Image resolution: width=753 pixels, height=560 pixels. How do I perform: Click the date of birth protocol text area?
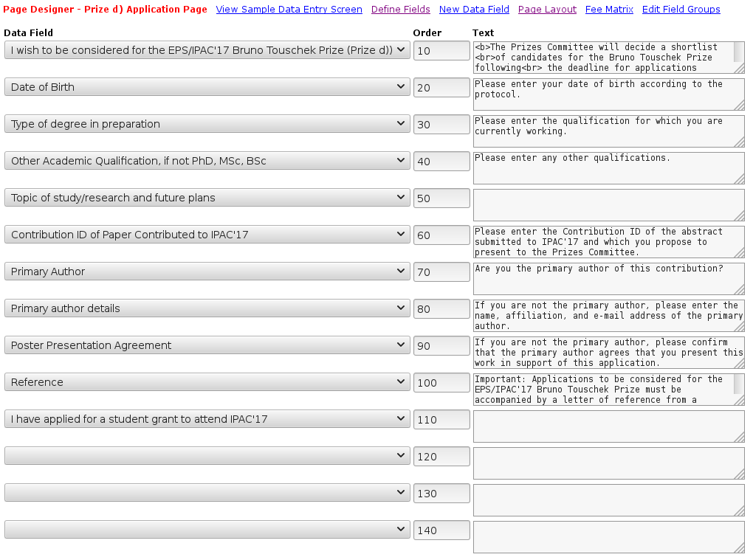[609, 94]
